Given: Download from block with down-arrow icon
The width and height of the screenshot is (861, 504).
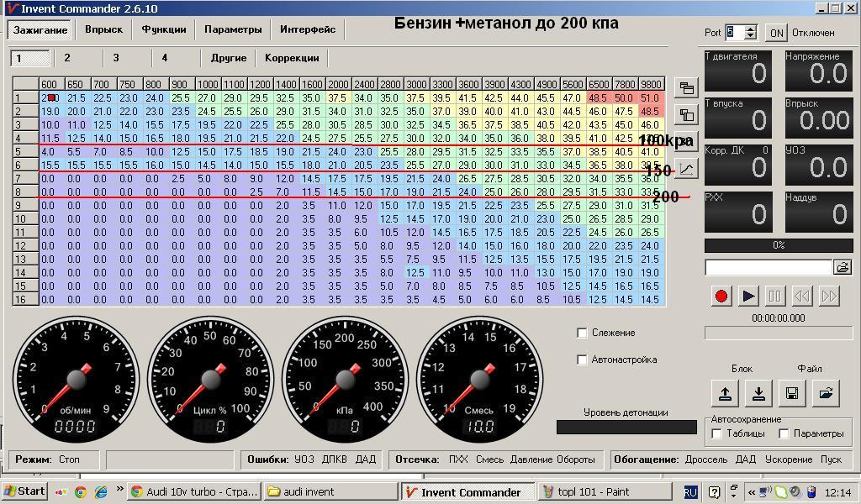Looking at the screenshot, I should click(x=758, y=392).
